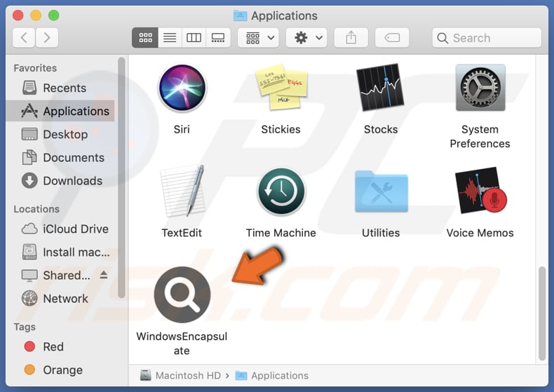
Task: Switch to icon grid view
Action: [x=145, y=37]
